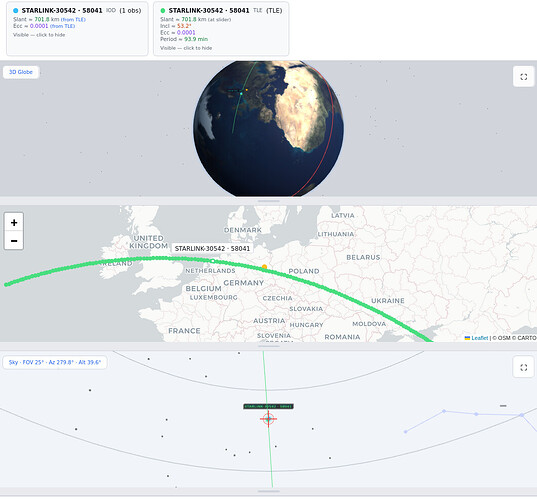This screenshot has width=537, height=500.
Task: Hide the STARLINK-30542 TLE card
Action: [x=221, y=28]
